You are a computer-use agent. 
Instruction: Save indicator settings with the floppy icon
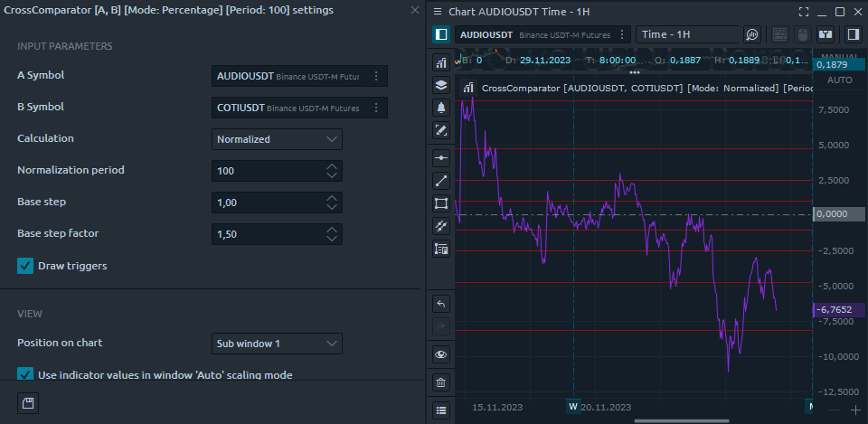click(28, 403)
